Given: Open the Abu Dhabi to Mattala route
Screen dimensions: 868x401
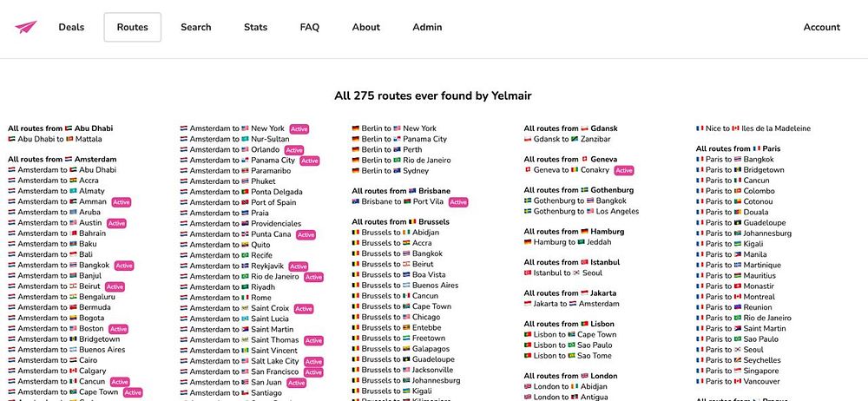Looking at the screenshot, I should tap(55, 139).
